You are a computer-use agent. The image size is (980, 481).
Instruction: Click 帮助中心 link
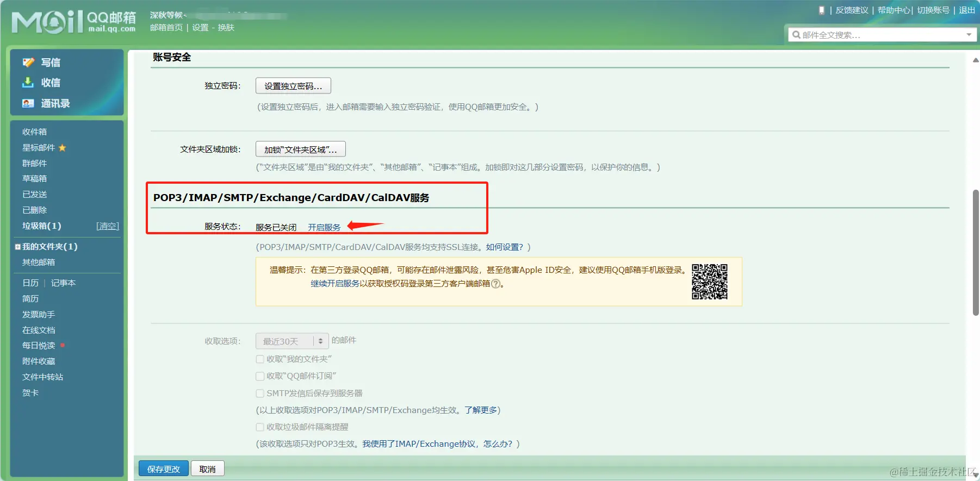click(x=894, y=10)
